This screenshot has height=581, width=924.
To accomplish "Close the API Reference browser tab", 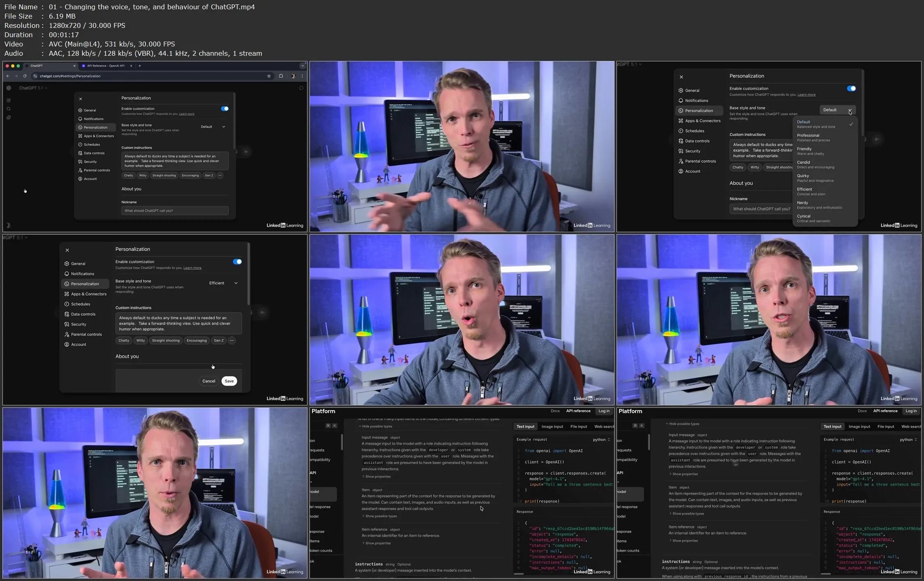I will (131, 66).
